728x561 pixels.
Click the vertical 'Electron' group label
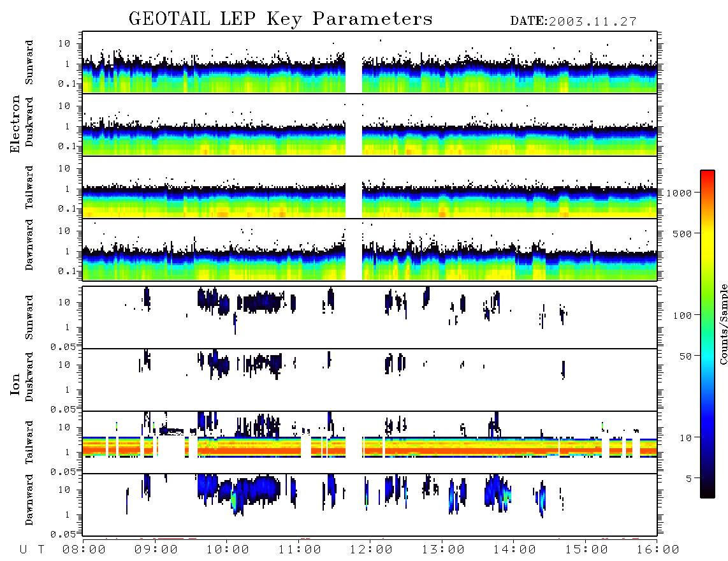[15, 124]
